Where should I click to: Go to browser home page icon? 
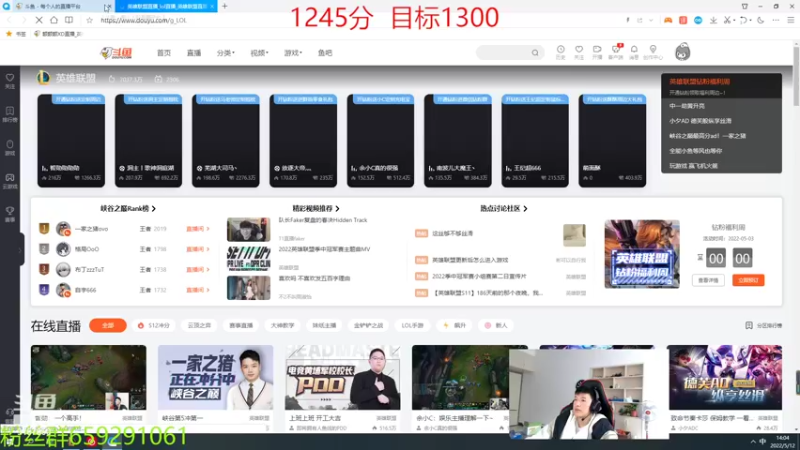pyautogui.click(x=54, y=20)
